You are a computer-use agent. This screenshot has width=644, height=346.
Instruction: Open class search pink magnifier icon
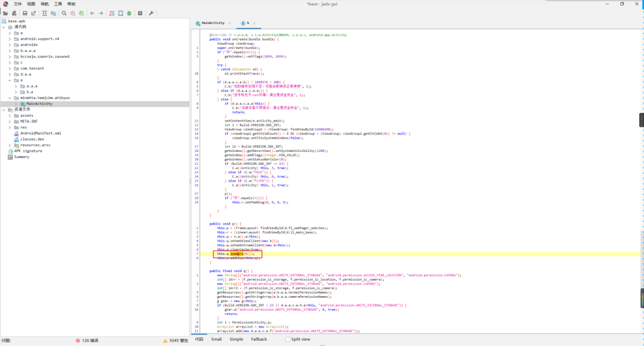coord(73,13)
